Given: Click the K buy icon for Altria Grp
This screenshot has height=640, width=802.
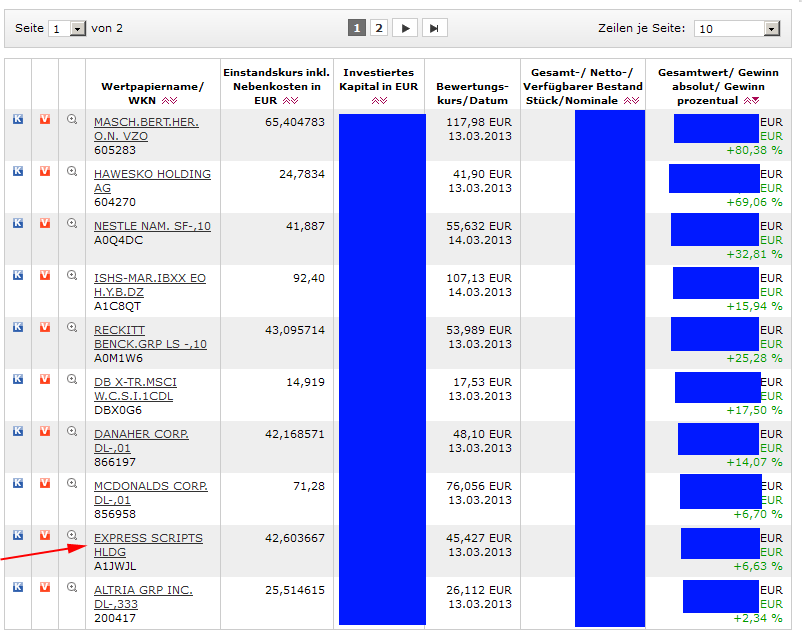Looking at the screenshot, I should click(x=18, y=587).
